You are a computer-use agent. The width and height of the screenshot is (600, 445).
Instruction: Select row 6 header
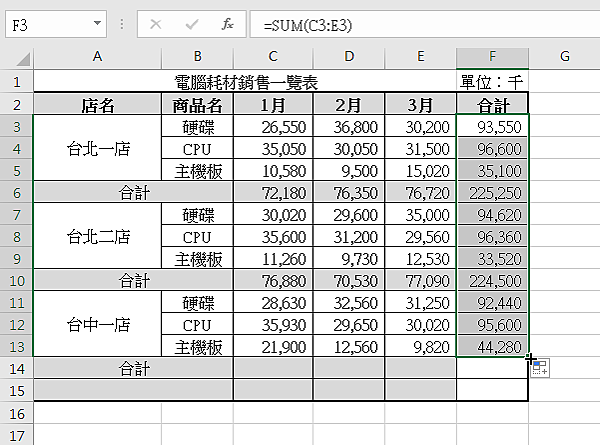[x=16, y=192]
